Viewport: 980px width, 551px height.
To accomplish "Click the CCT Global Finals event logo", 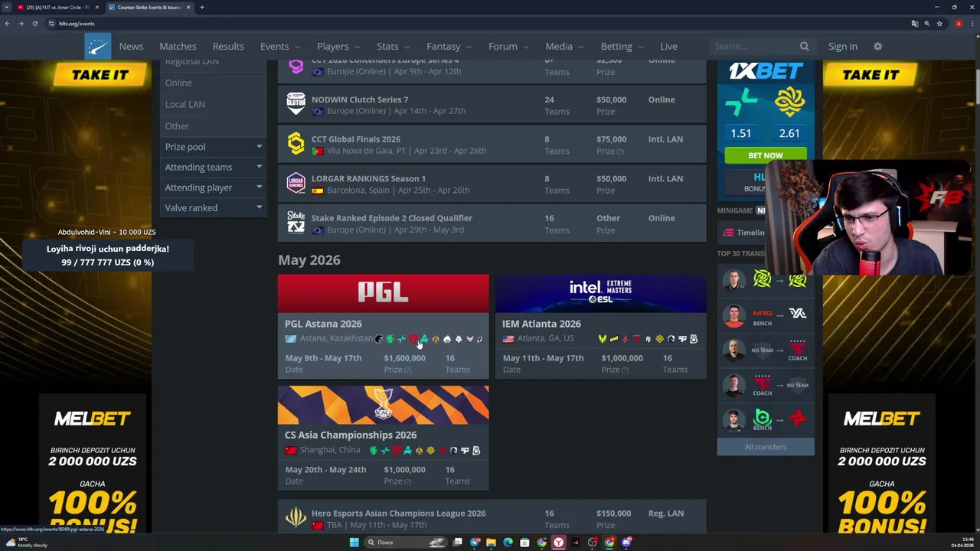I will tap(296, 144).
